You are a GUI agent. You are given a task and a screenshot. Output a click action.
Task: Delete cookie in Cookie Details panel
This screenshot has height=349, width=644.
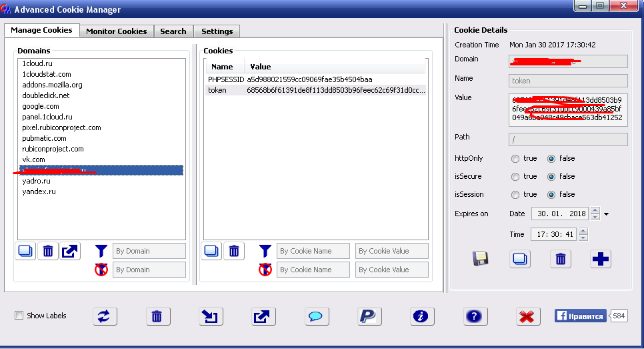point(561,259)
